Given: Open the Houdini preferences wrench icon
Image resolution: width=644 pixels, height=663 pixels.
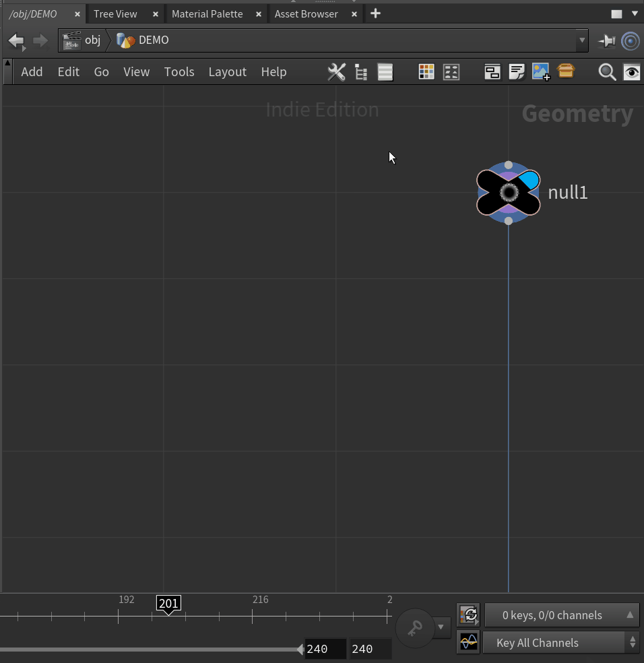Looking at the screenshot, I should 336,71.
